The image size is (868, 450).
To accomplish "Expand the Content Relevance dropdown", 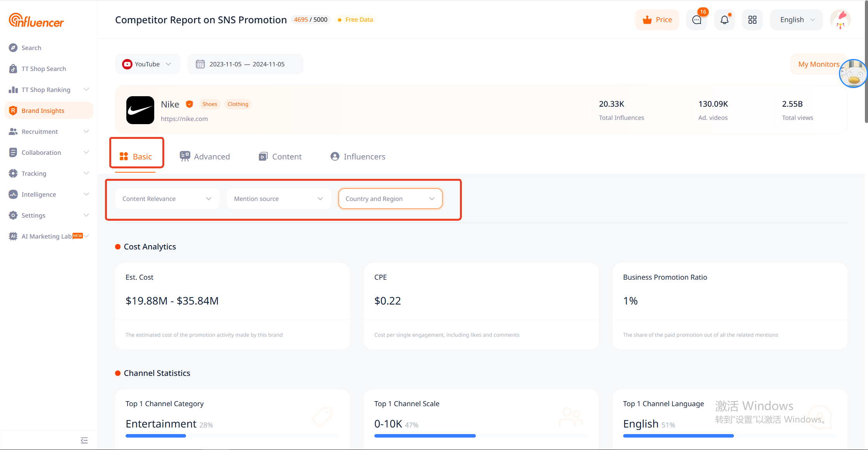I will 167,199.
